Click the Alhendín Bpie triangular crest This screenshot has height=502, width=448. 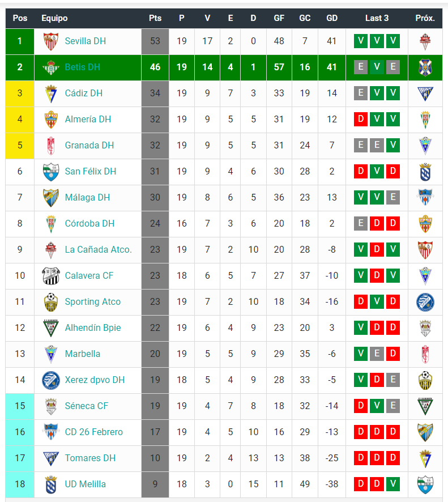click(51, 328)
